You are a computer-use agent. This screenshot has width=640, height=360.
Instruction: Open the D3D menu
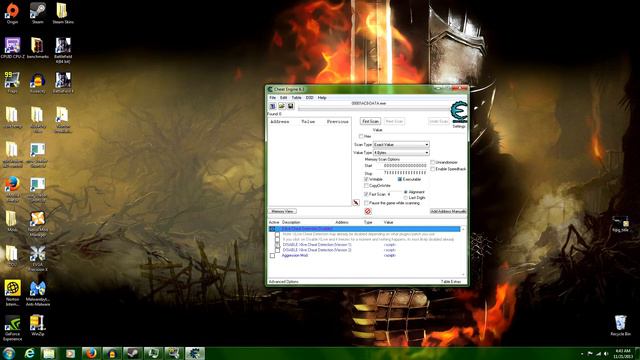pos(309,98)
